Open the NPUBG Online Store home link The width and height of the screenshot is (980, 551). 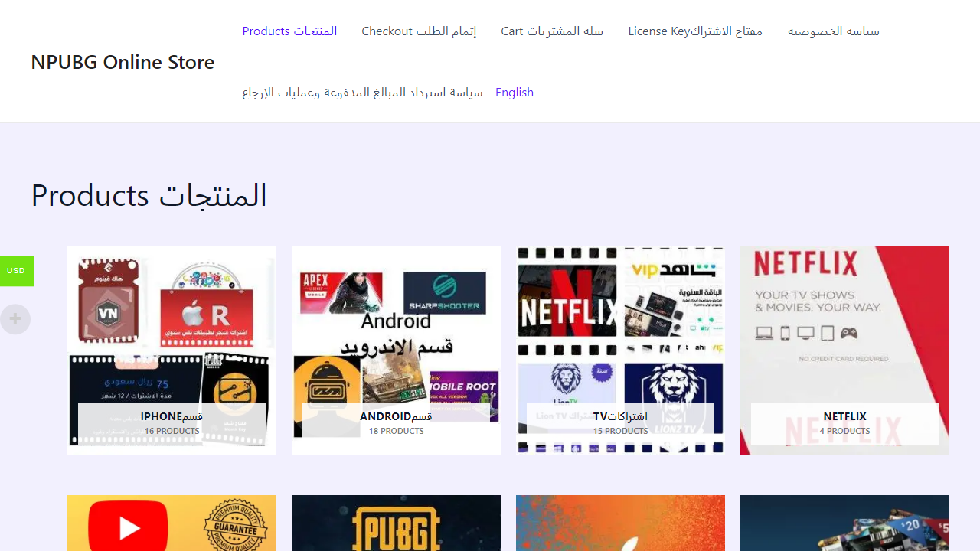(x=122, y=62)
